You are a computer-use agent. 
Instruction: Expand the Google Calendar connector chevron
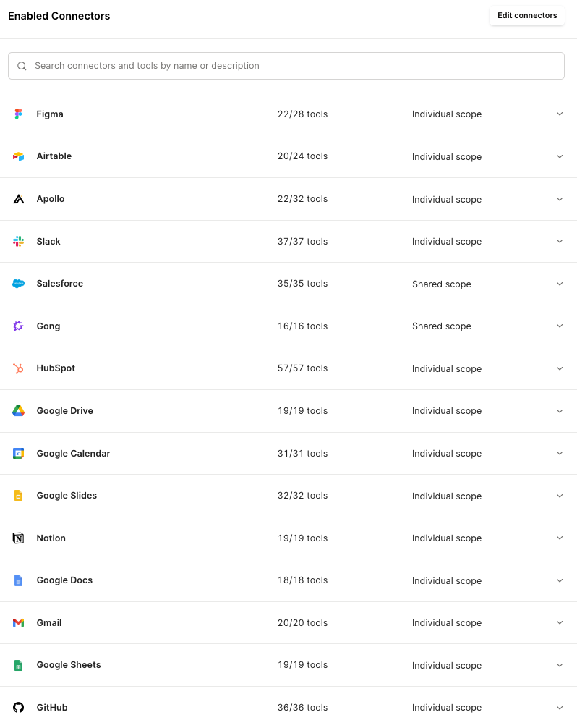click(560, 453)
